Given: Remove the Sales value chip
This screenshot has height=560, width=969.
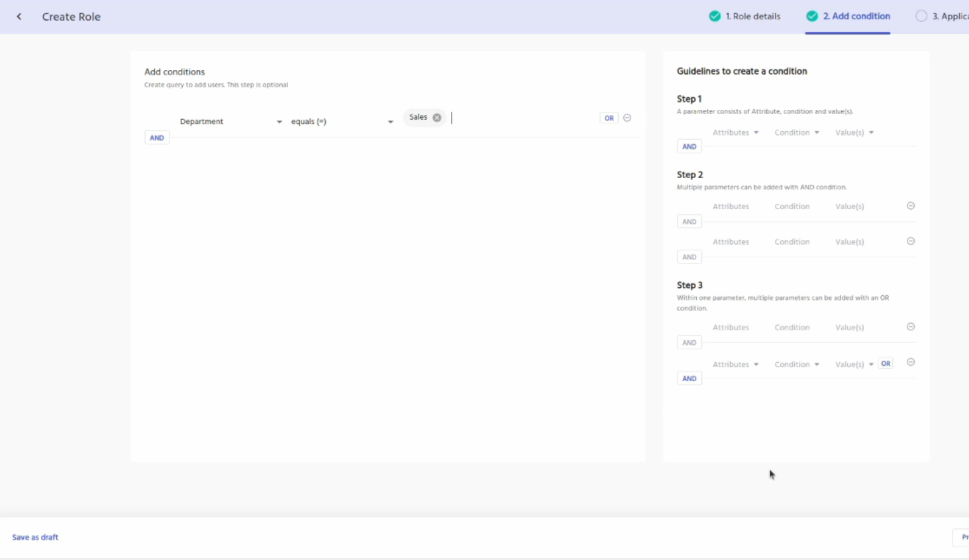Looking at the screenshot, I should point(437,118).
